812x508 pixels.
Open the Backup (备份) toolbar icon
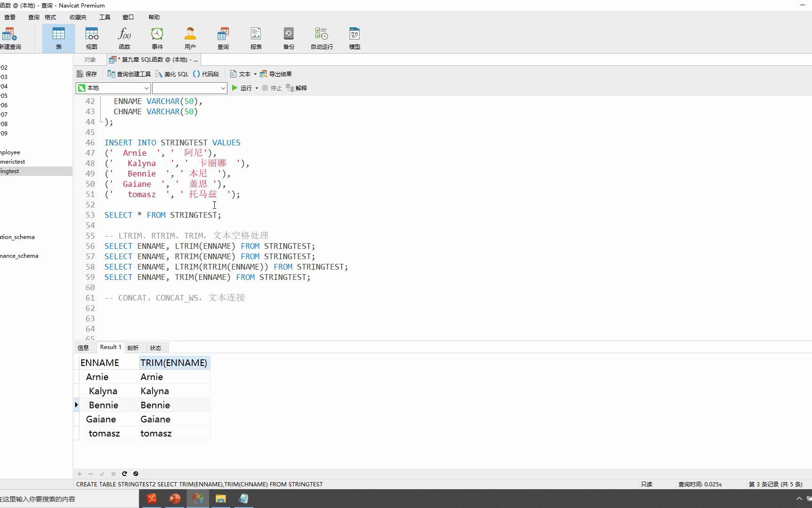(x=289, y=38)
